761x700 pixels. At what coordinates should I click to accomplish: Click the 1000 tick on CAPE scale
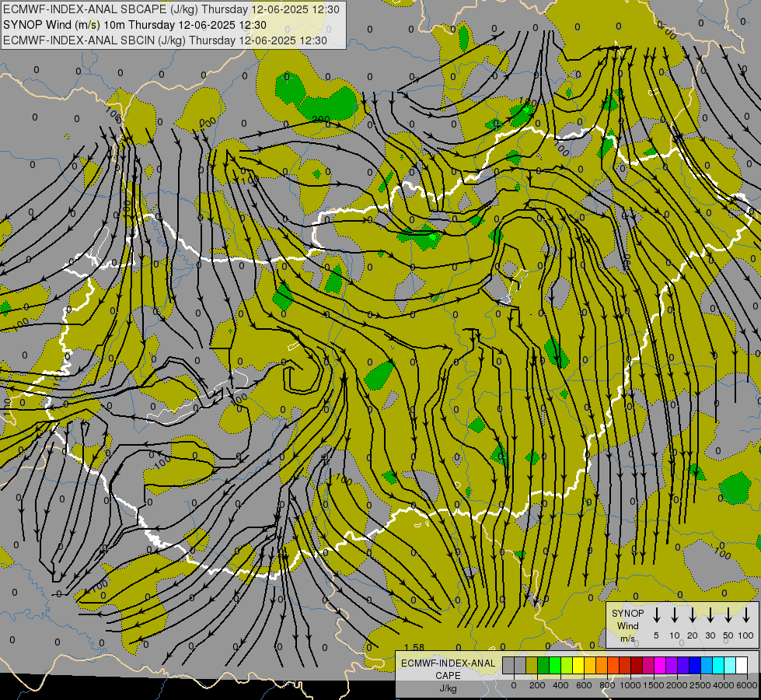tap(630, 685)
